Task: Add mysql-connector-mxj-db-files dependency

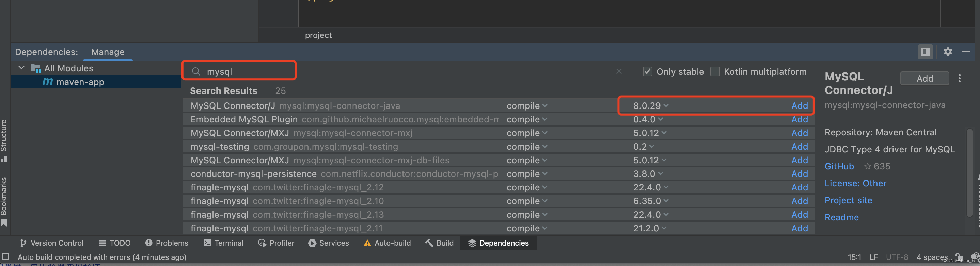Action: [x=799, y=160]
